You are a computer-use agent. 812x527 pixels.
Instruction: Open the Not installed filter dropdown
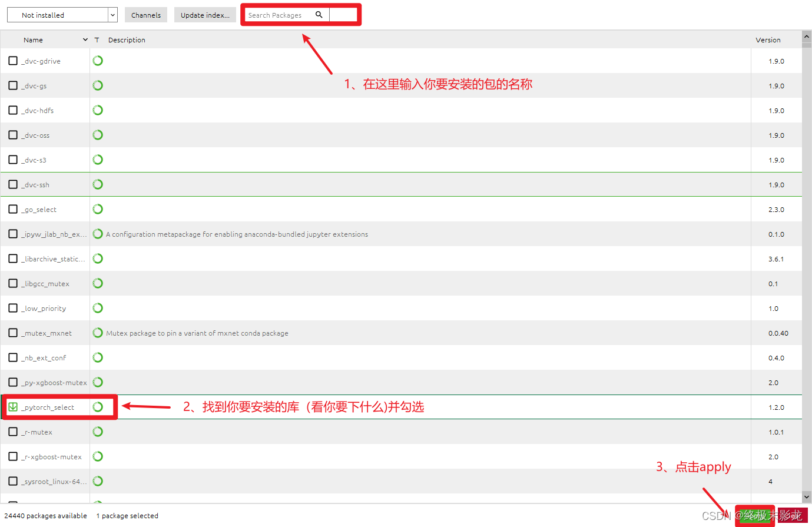62,15
